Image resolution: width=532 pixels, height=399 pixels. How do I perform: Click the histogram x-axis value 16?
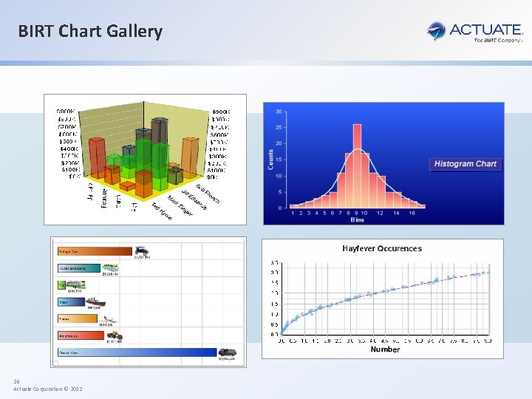412,213
